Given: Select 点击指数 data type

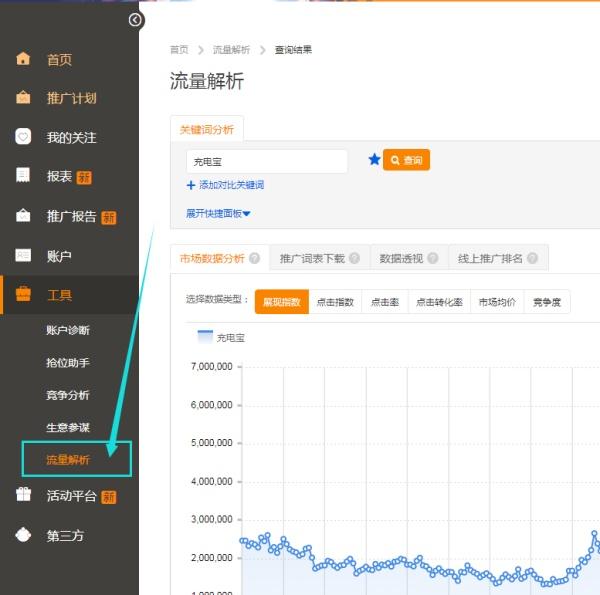Looking at the screenshot, I should click(x=335, y=302).
